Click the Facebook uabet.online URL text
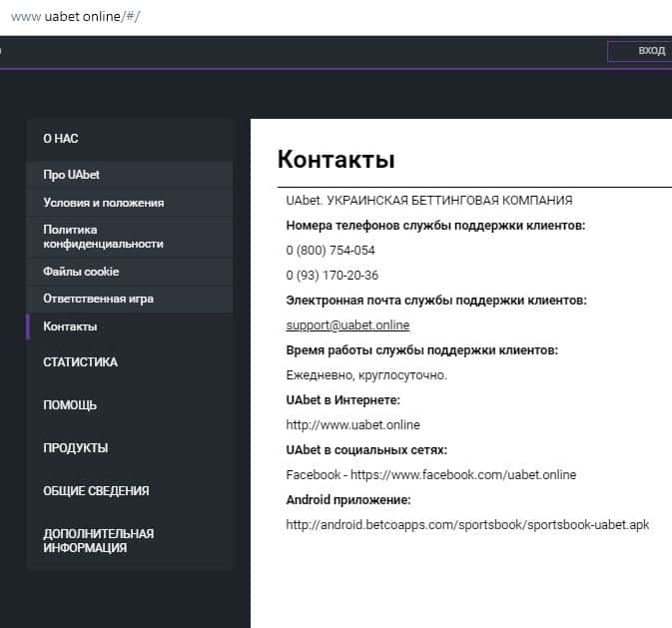The height and width of the screenshot is (628, 672). [x=463, y=475]
